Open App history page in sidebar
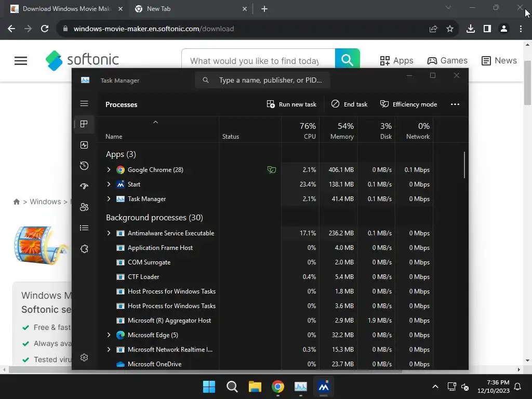532x399 pixels. pos(84,166)
